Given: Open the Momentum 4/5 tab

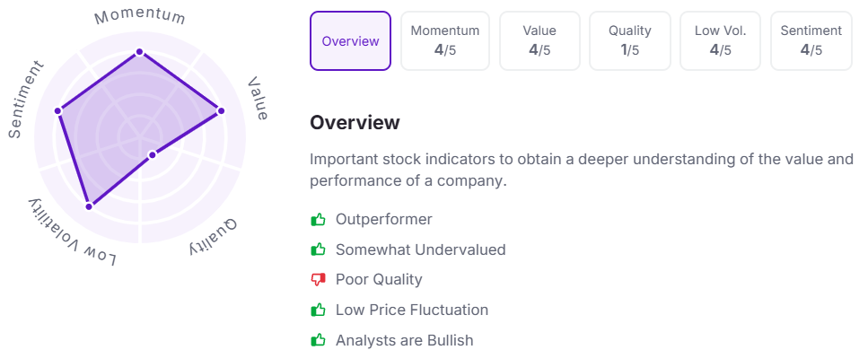Looking at the screenshot, I should point(445,41).
